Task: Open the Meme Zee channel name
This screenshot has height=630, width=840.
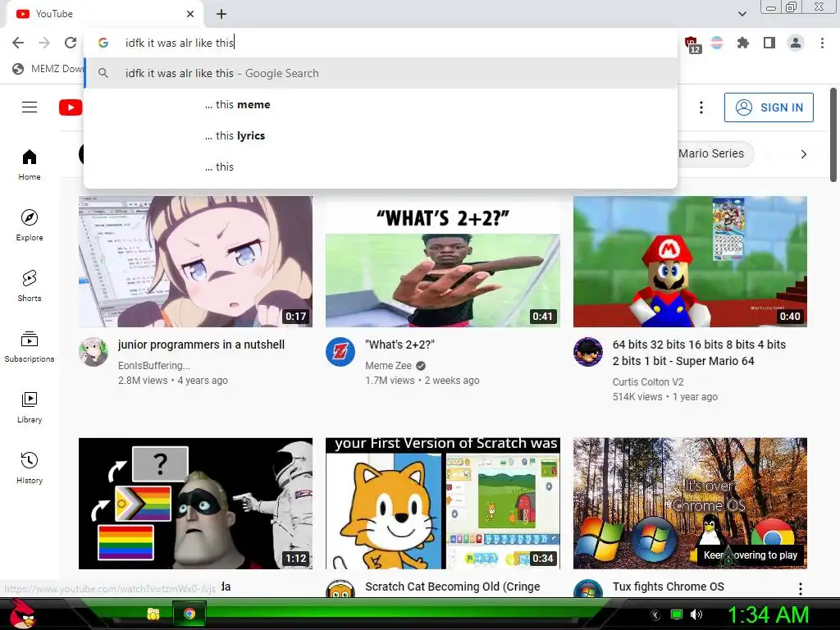Action: (388, 365)
